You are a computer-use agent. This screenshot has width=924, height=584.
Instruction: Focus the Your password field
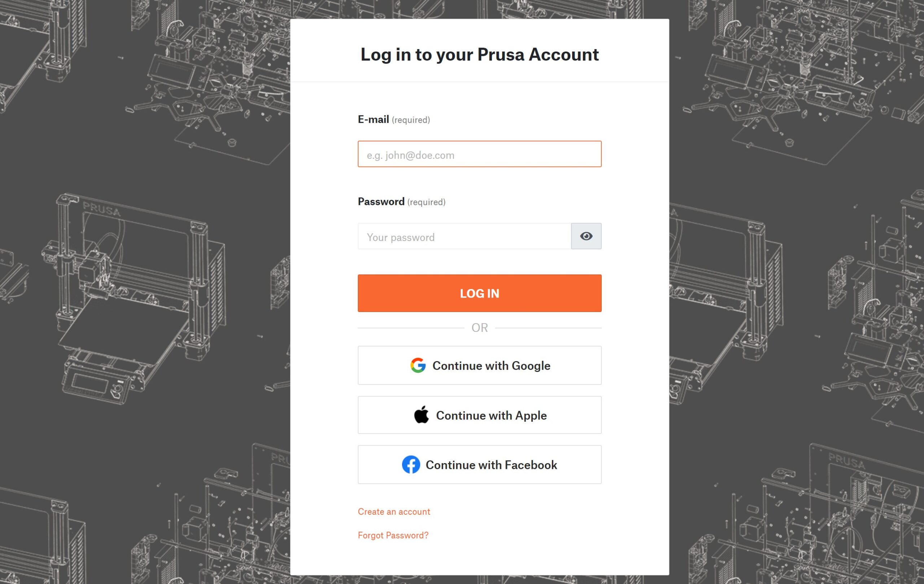pyautogui.click(x=464, y=236)
